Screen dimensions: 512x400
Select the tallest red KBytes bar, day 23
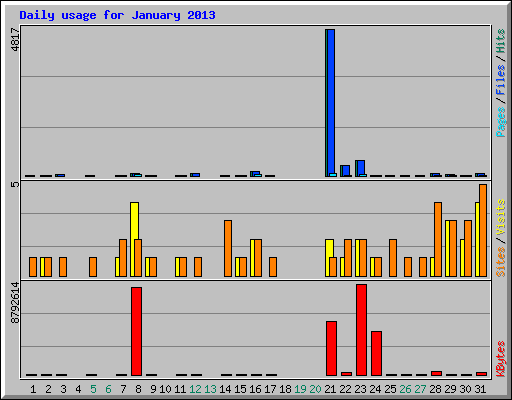[x=361, y=330]
